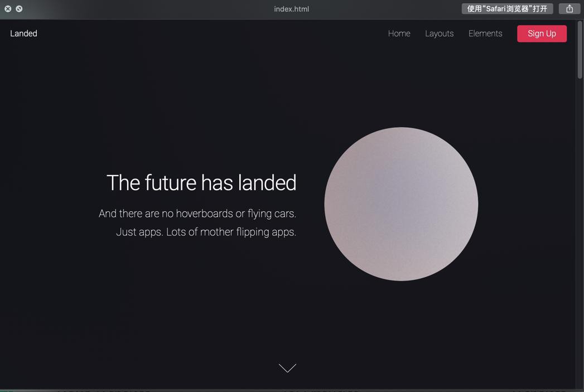The width and height of the screenshot is (584, 392).
Task: Click the red Sign Up button
Action: point(542,33)
